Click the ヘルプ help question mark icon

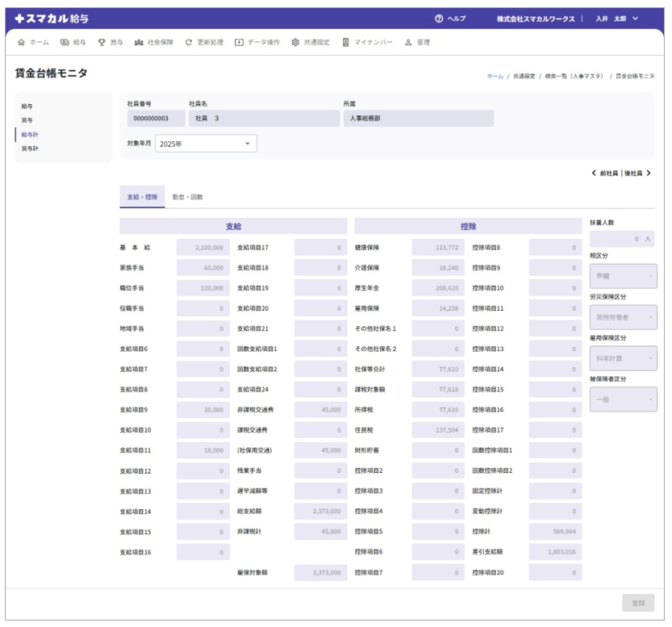pyautogui.click(x=439, y=19)
